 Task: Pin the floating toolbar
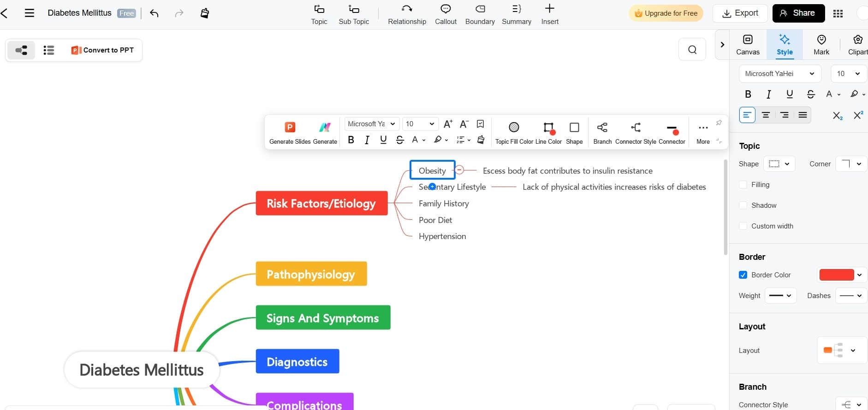point(719,123)
